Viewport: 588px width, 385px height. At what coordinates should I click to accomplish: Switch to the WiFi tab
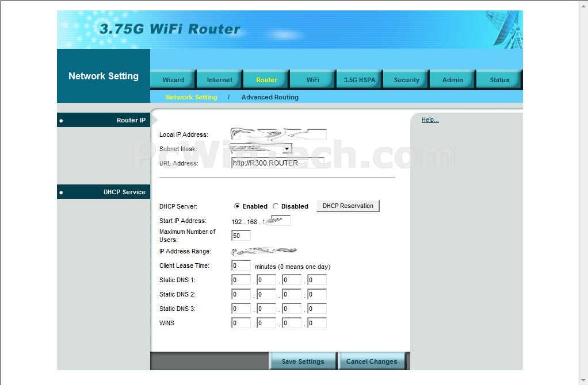point(313,80)
